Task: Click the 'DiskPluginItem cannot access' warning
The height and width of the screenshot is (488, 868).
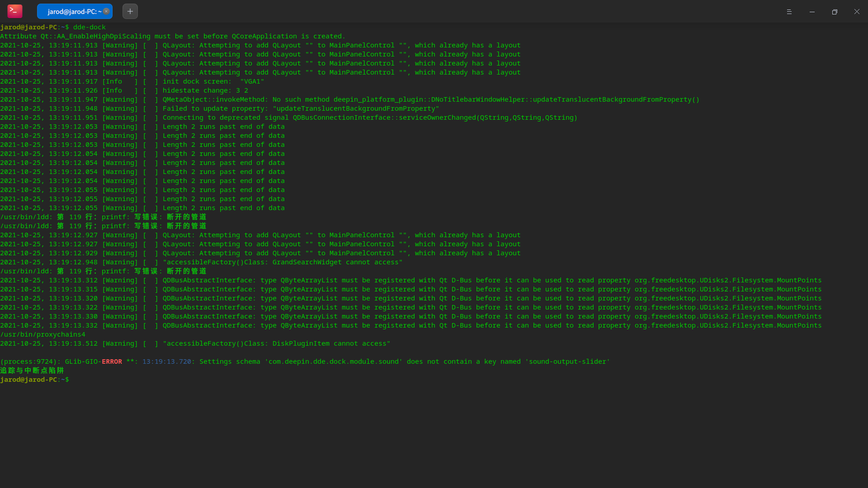Action: coord(276,343)
